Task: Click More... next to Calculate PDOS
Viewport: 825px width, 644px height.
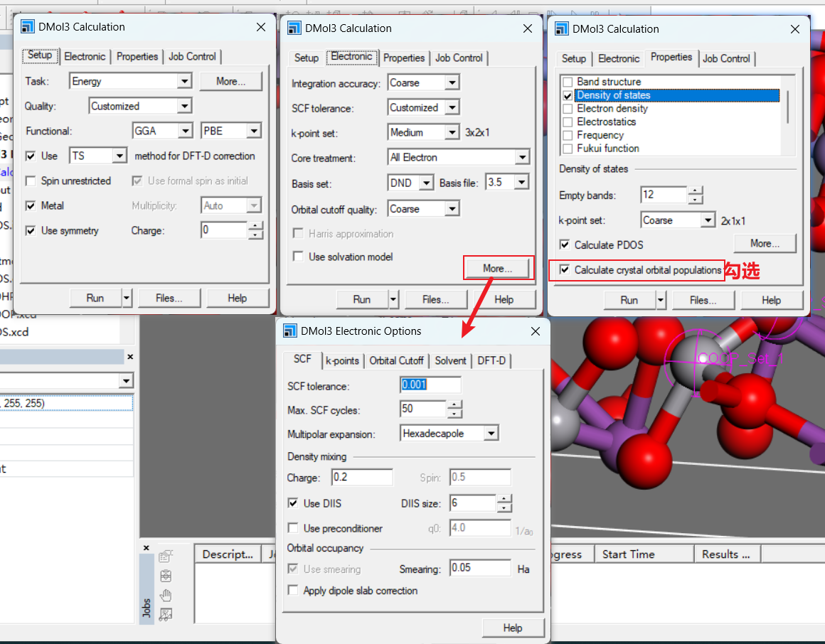Action: pyautogui.click(x=765, y=243)
